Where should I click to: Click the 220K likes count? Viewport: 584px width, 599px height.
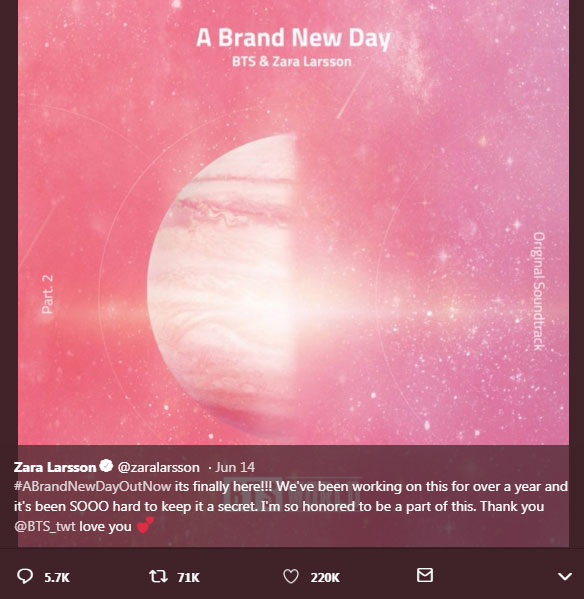tap(325, 577)
